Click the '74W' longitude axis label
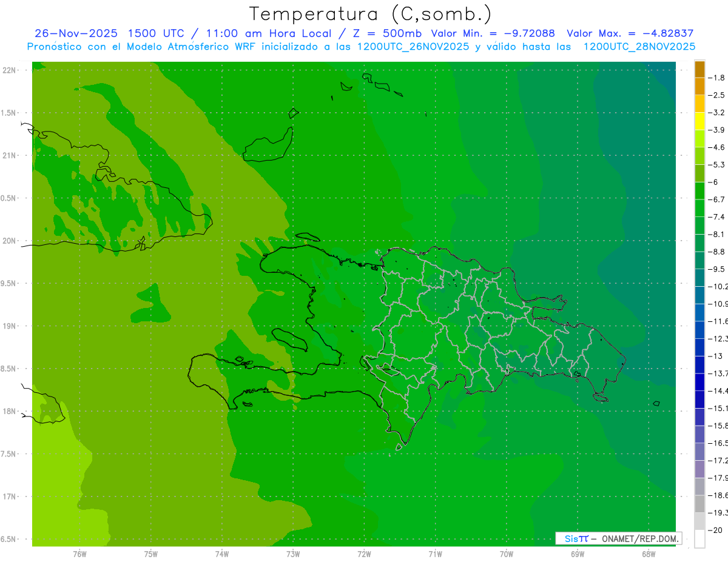Image resolution: width=728 pixels, height=562 pixels. point(221,554)
